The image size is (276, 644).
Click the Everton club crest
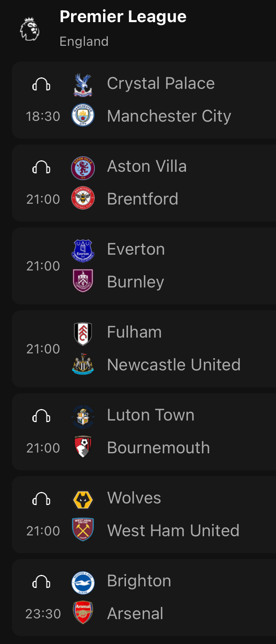pyautogui.click(x=83, y=250)
